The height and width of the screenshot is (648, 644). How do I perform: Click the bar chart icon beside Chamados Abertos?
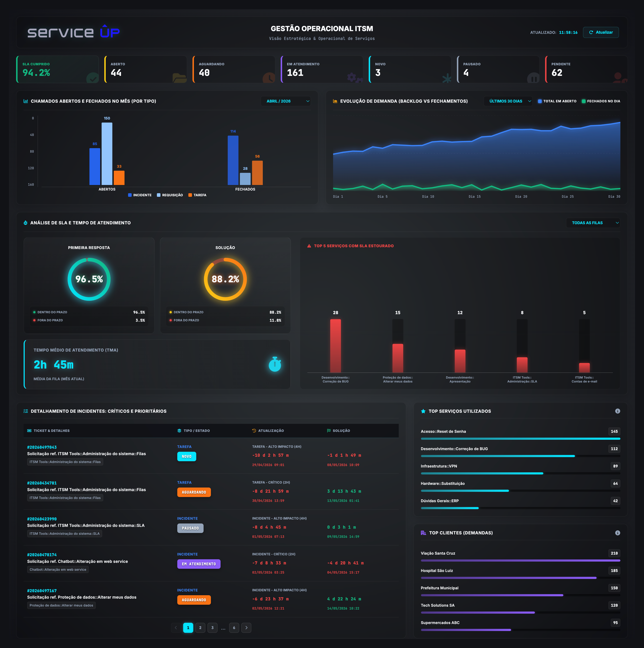(26, 101)
